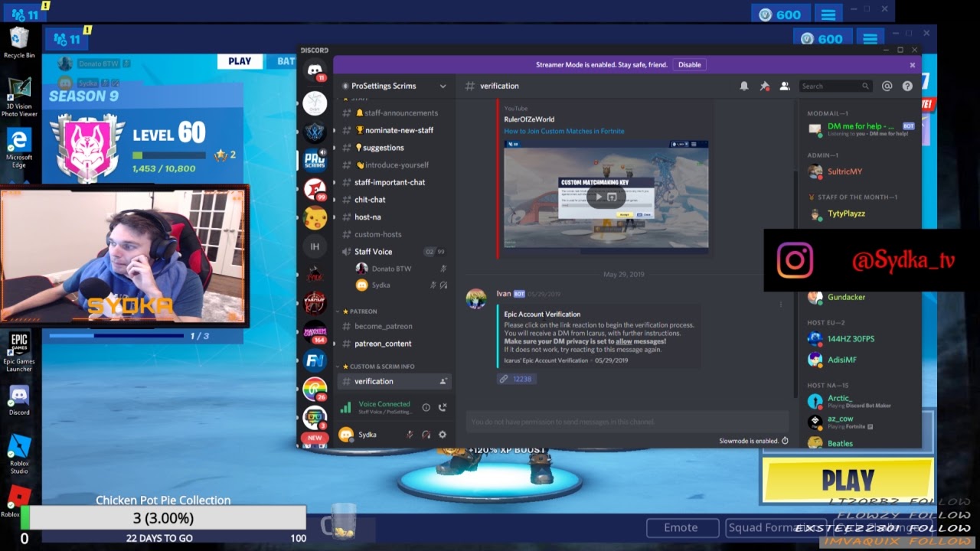
Task: Click Recycle Bin desktop icon
Action: (x=19, y=43)
